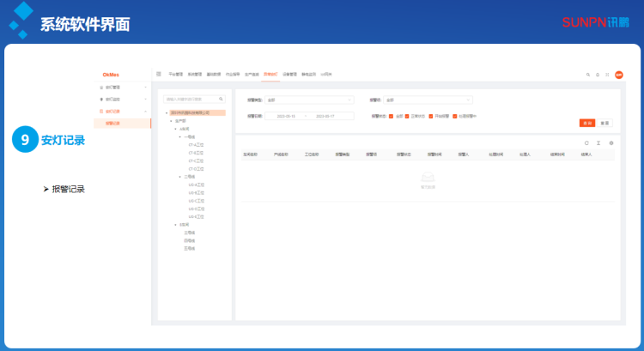Toggle the 全部 status checkbox
The height and width of the screenshot is (351, 644).
[x=391, y=115]
